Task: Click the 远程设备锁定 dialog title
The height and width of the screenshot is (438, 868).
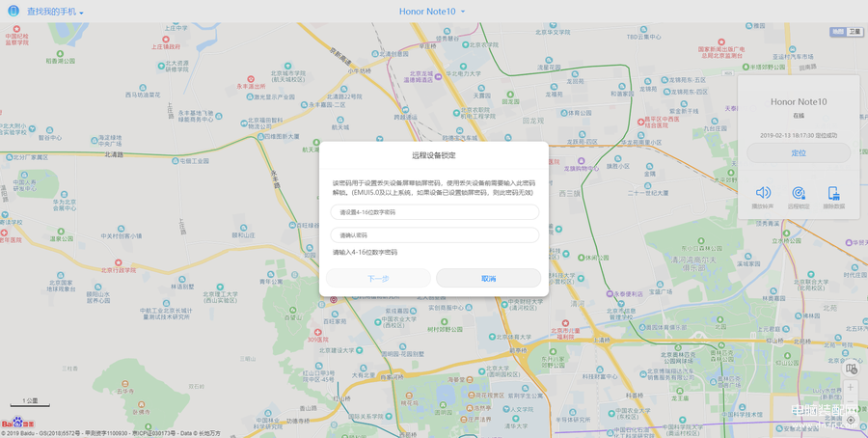Action: click(434, 155)
